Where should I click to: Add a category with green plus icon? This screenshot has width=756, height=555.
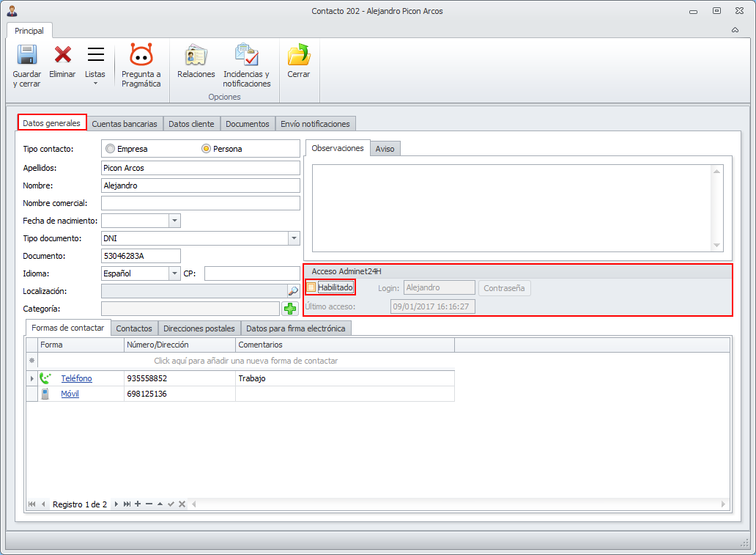click(x=290, y=309)
